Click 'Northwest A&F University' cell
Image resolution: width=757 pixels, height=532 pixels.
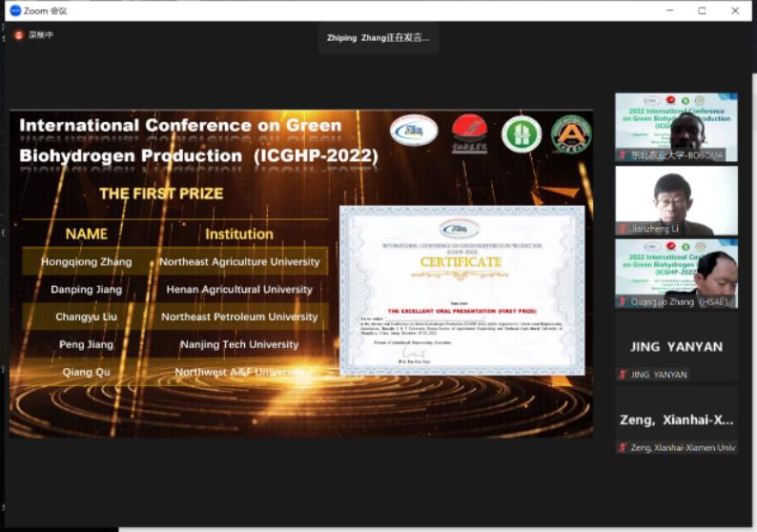(x=239, y=372)
